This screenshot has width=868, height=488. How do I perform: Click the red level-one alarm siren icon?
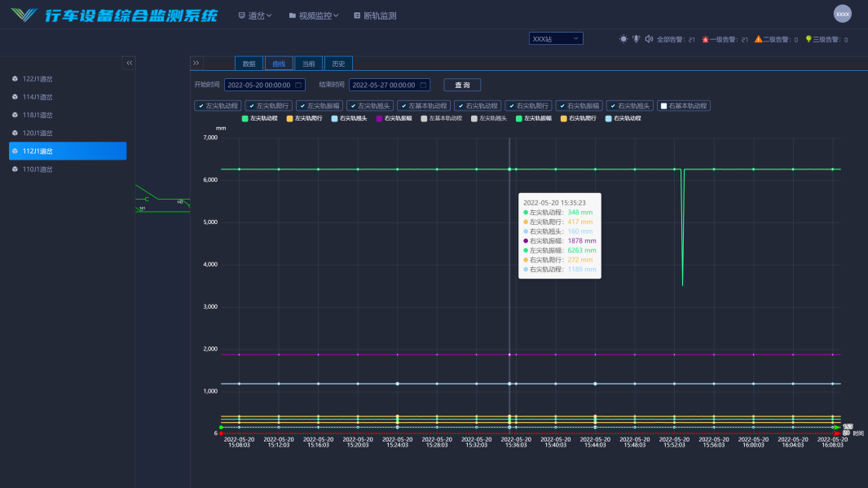click(x=705, y=39)
